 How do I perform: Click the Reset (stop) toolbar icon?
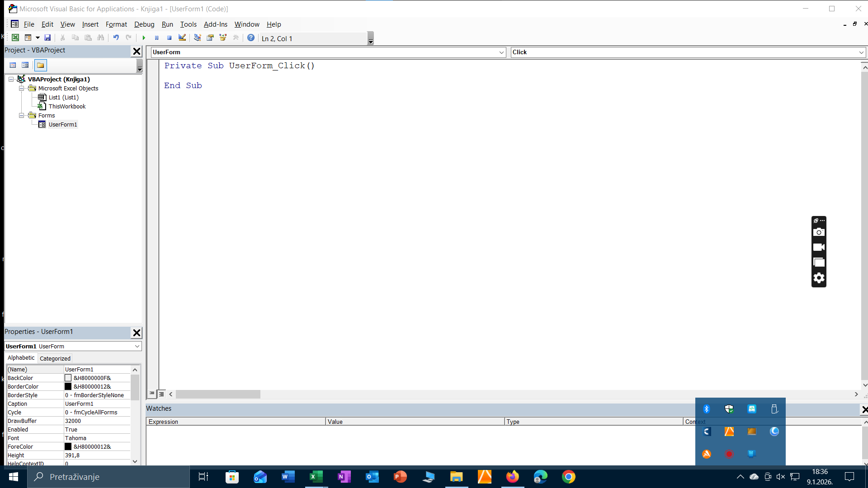coord(169,38)
